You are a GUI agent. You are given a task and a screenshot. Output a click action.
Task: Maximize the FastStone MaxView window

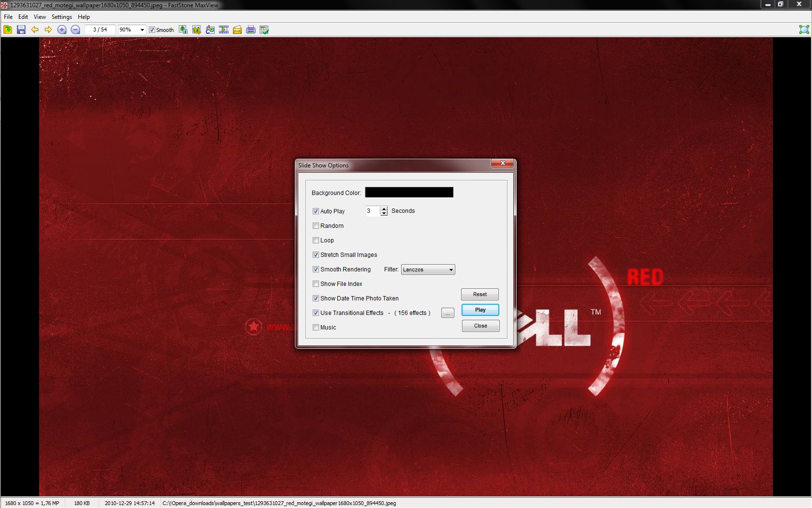click(x=781, y=4)
